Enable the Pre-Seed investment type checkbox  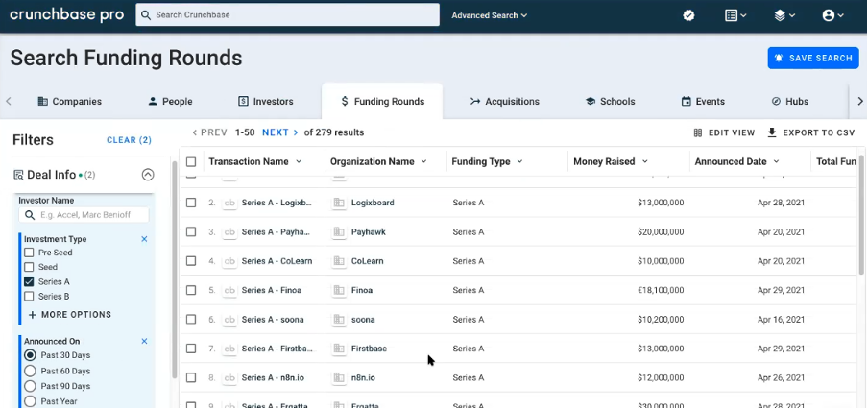[29, 253]
